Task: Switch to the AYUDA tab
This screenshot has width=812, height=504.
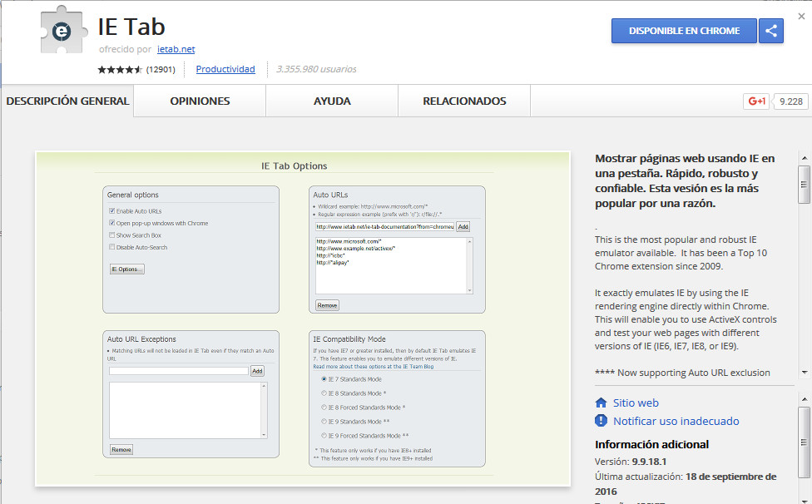Action: [x=332, y=101]
